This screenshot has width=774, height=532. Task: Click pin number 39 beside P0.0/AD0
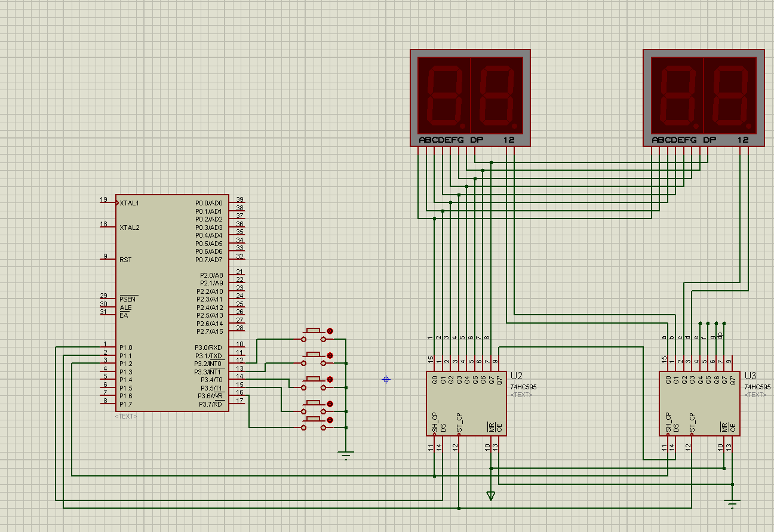tap(239, 199)
